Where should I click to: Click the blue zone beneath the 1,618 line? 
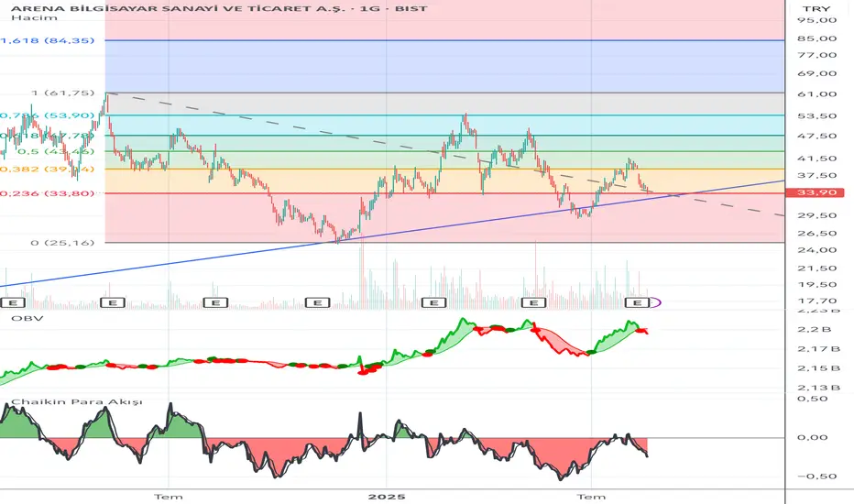pos(444,67)
